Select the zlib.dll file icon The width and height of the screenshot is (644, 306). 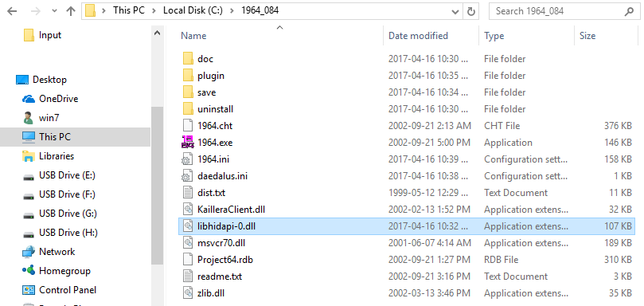(188, 293)
